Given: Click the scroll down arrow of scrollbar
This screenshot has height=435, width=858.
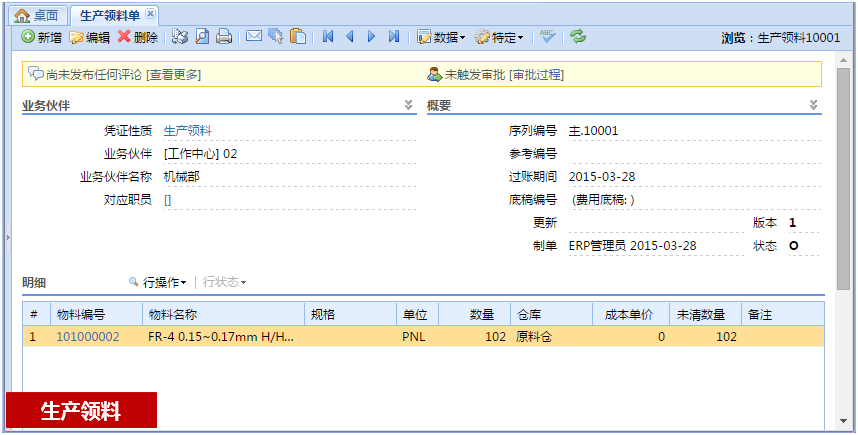Looking at the screenshot, I should (843, 421).
